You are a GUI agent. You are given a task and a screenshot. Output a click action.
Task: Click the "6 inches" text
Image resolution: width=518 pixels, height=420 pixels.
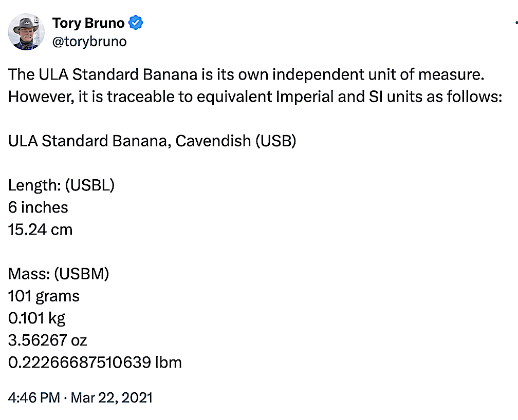(x=38, y=207)
